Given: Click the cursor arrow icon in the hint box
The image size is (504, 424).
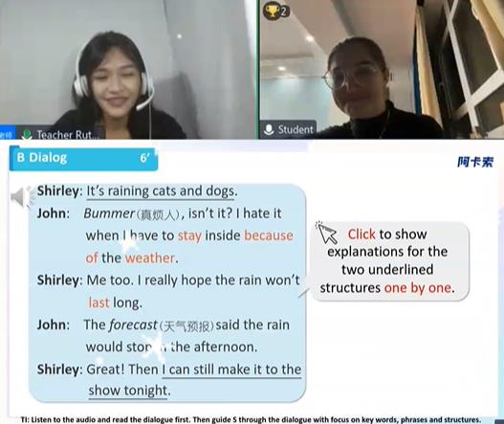Looking at the screenshot, I should (326, 233).
